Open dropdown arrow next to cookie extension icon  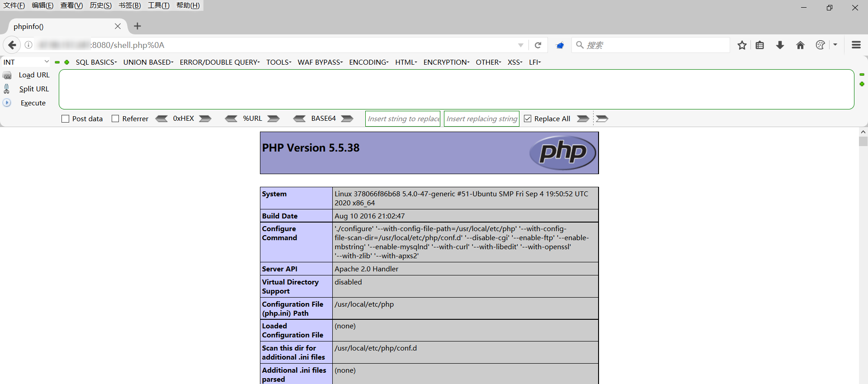(x=835, y=45)
